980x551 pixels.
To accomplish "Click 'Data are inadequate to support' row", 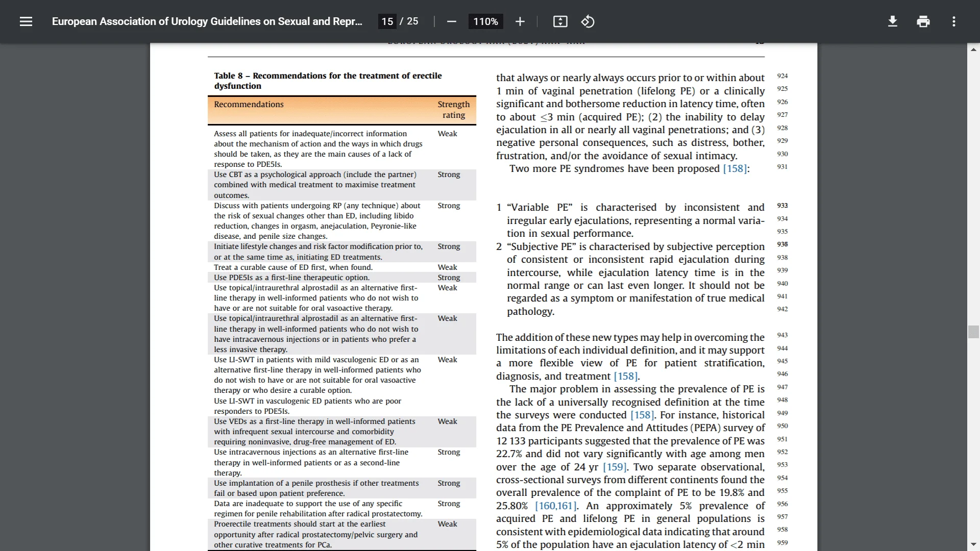I will point(341,509).
